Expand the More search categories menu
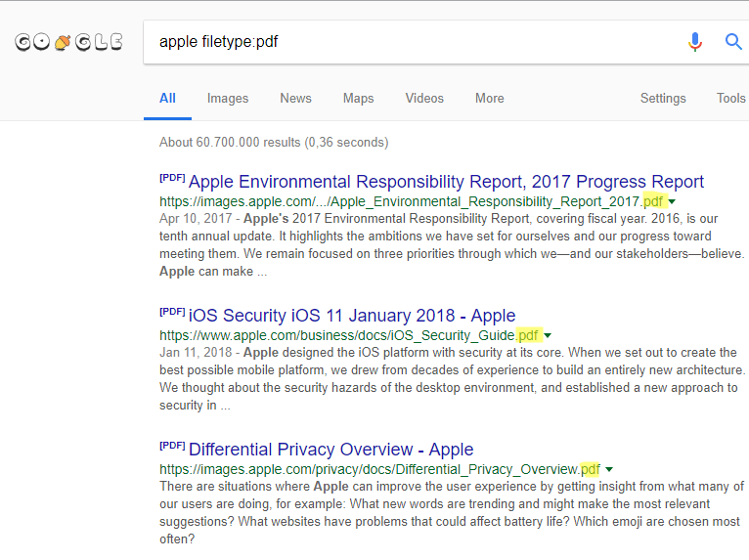Screen dimensions: 749x560 (490, 99)
